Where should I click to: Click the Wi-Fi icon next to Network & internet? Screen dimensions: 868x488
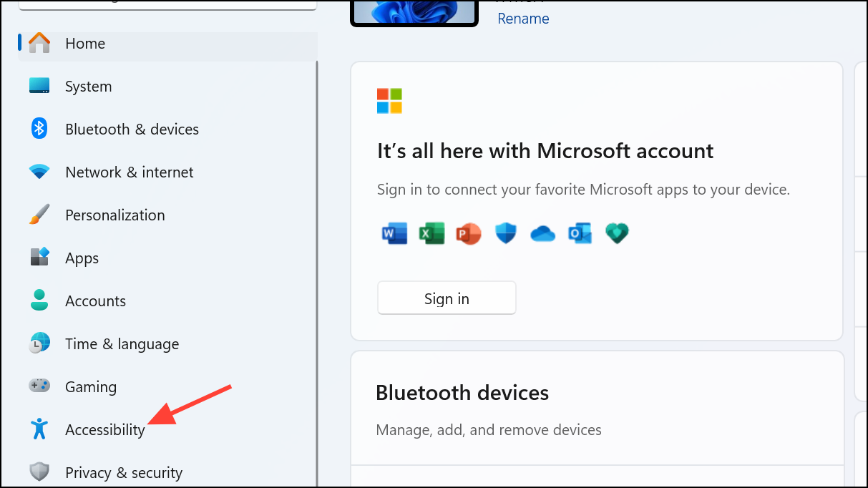point(39,171)
